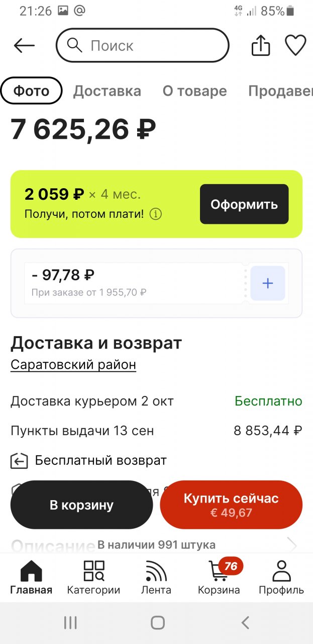Open Категории in bottom navigation
The height and width of the screenshot is (644, 313).
pyautogui.click(x=93, y=578)
